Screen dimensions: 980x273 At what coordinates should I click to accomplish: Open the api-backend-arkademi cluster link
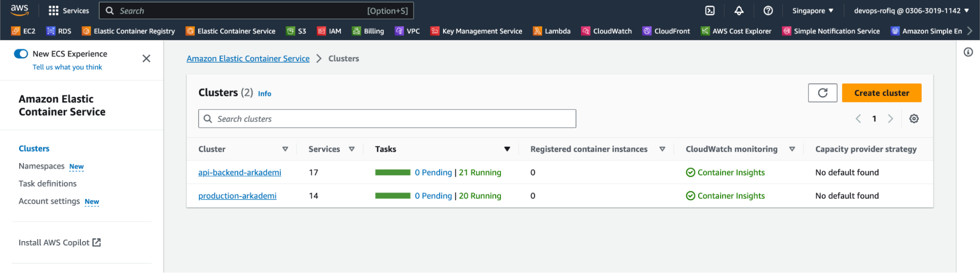[x=239, y=172]
